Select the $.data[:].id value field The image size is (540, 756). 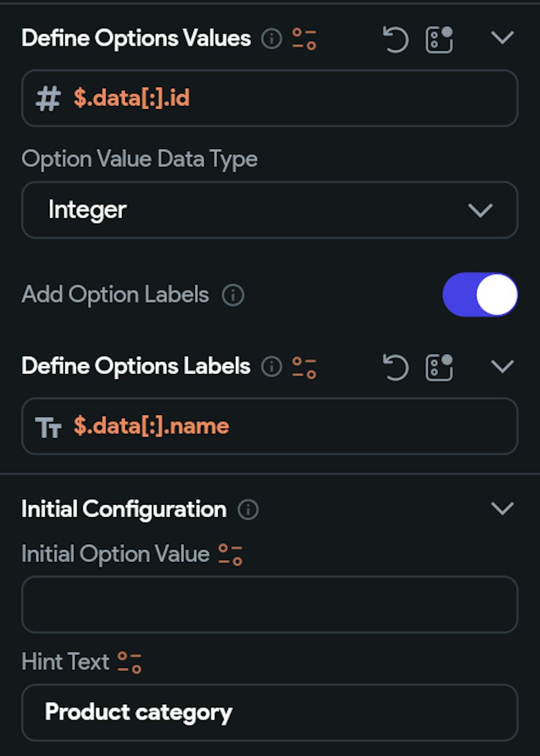coord(270,97)
